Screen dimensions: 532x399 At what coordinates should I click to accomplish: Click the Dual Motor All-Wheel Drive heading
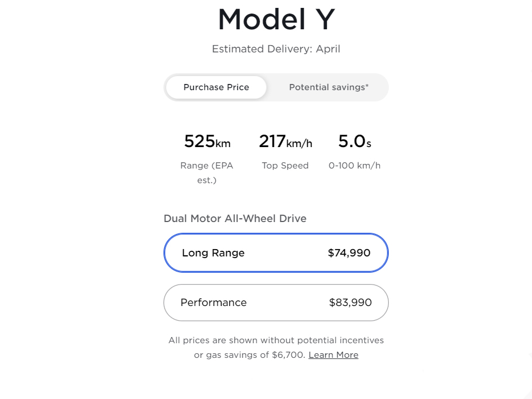235,219
